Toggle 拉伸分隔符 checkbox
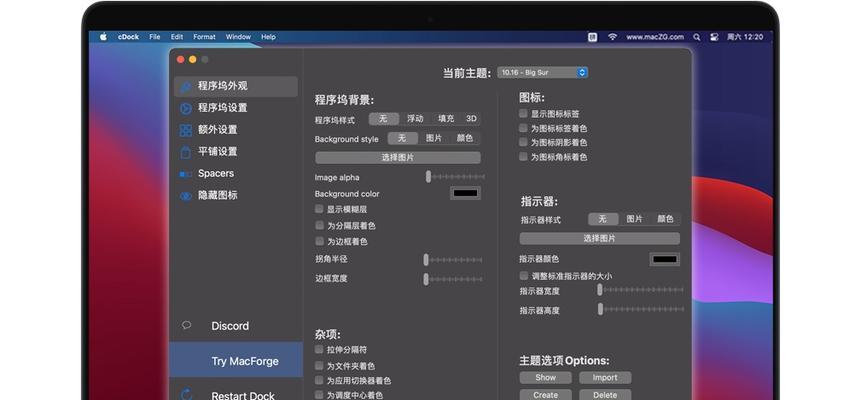This screenshot has width=861, height=400. point(319,349)
